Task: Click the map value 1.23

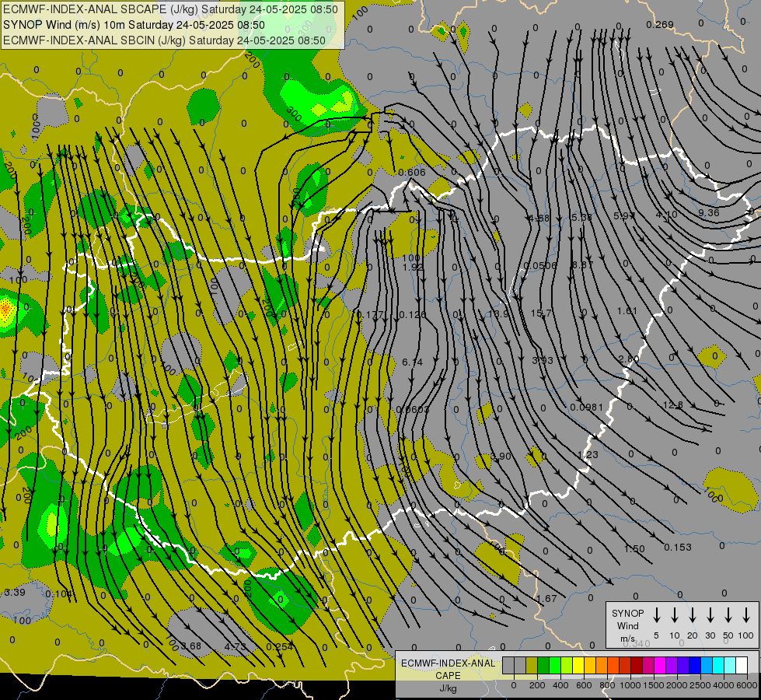Action: pos(588,454)
